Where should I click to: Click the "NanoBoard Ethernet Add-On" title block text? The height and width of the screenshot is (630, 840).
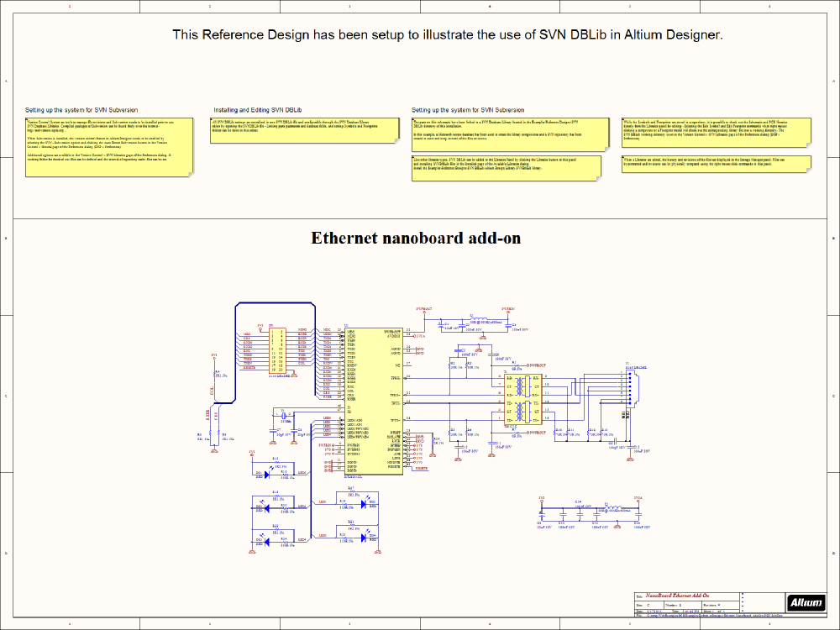[x=677, y=596]
